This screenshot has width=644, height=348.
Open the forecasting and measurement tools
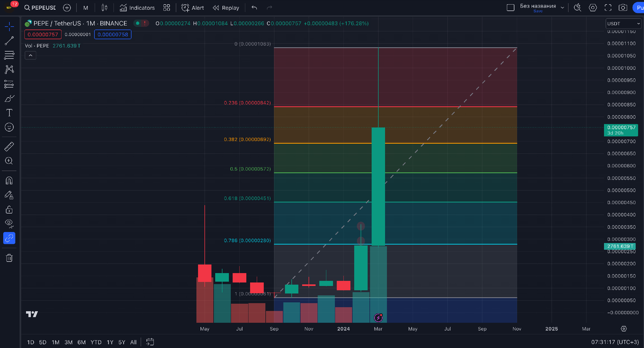coord(9,84)
